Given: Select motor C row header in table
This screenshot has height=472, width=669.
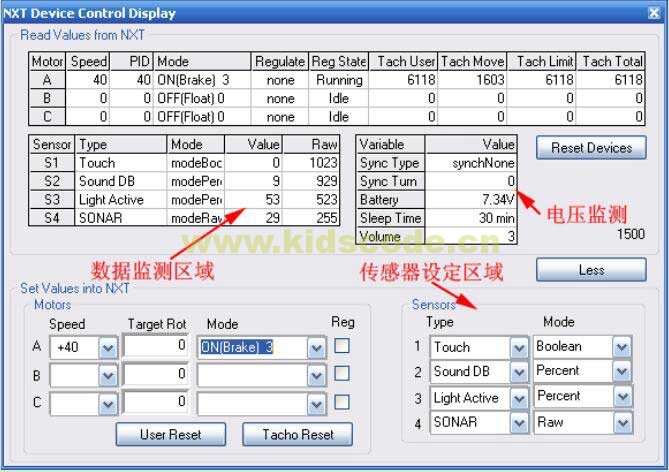Looking at the screenshot, I should (47, 117).
